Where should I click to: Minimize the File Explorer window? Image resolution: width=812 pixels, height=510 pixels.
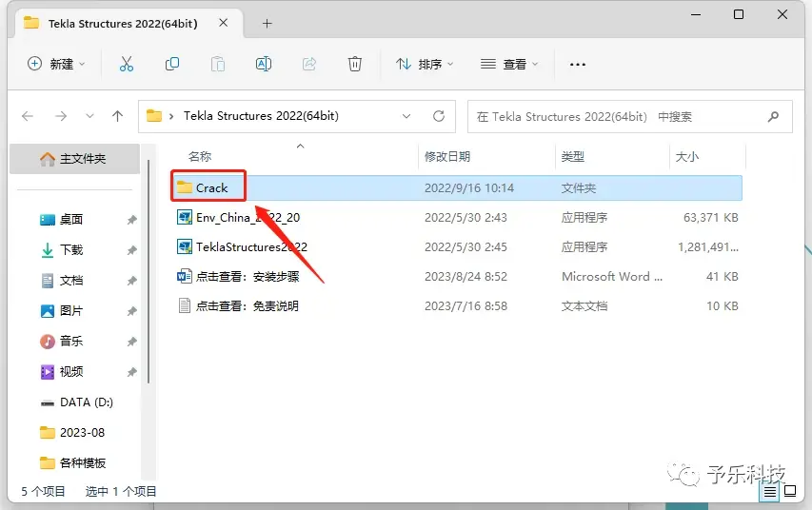[696, 14]
